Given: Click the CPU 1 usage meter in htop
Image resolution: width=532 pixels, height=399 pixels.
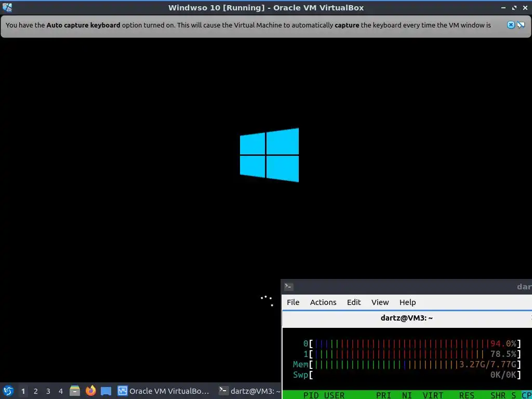Looking at the screenshot, I should (412, 354).
